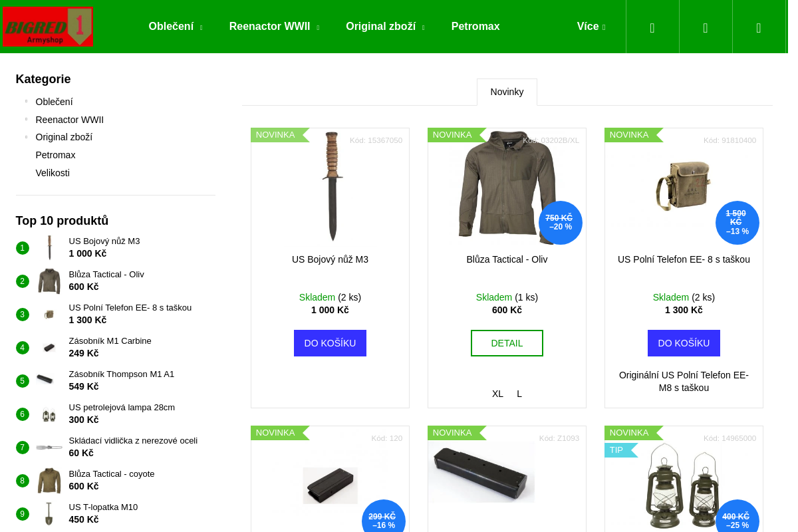Choose size XL for Blůza Tactical - Oliv
This screenshot has width=798, height=532.
pyautogui.click(x=497, y=394)
